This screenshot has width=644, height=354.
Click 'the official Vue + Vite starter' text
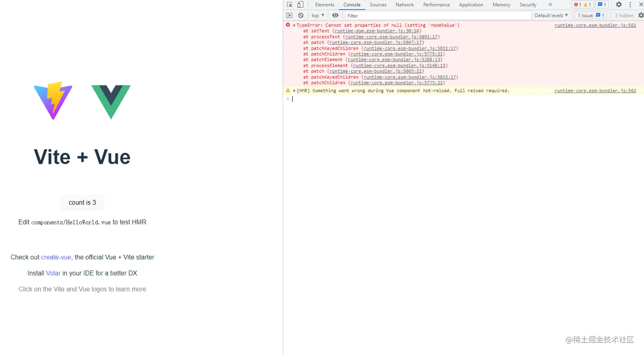coord(114,257)
